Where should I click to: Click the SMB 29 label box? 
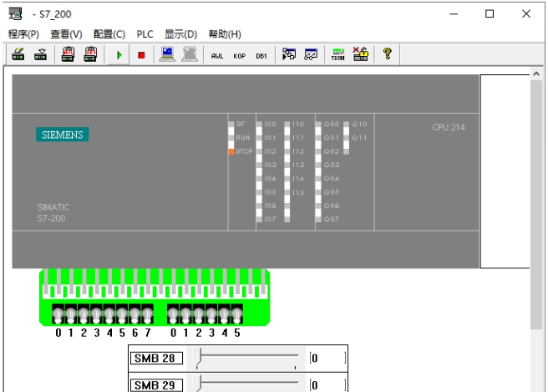pyautogui.click(x=156, y=385)
